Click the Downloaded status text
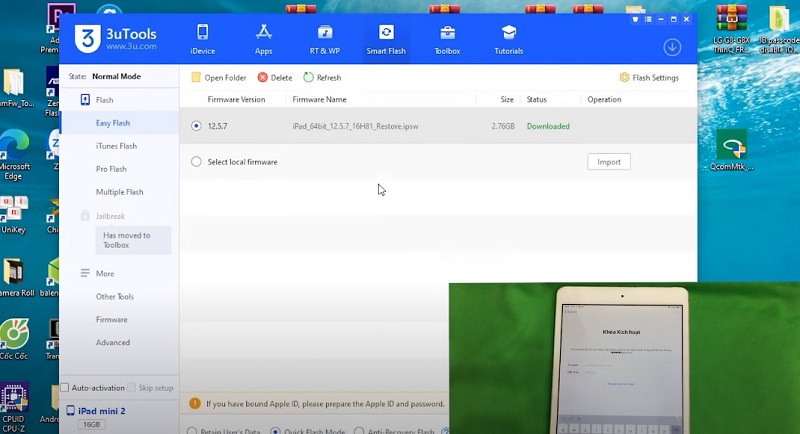The width and height of the screenshot is (800, 434). tap(548, 126)
